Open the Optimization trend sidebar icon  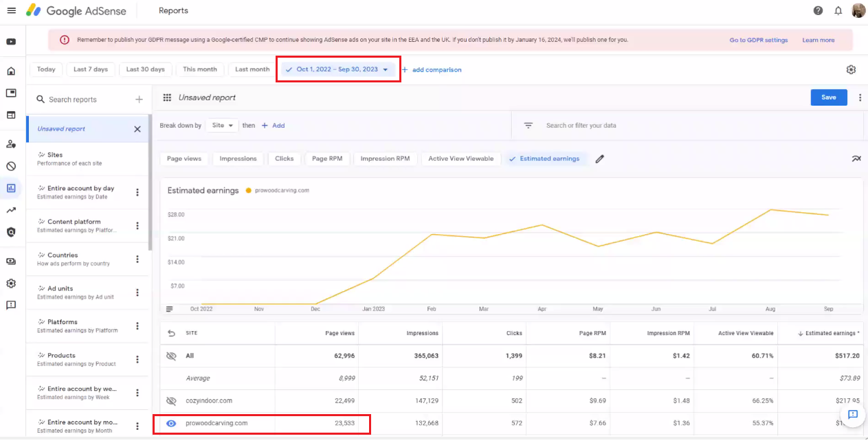[x=11, y=210]
